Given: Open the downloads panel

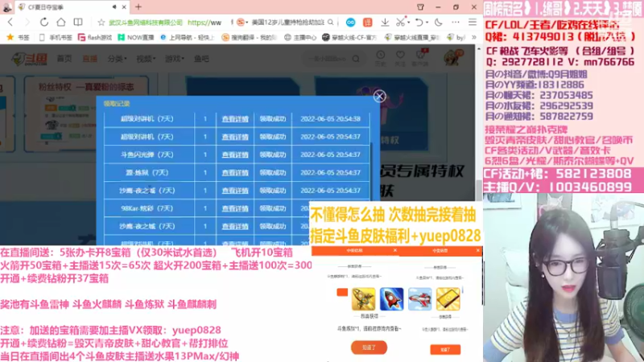Looking at the screenshot, I should coord(385,23).
